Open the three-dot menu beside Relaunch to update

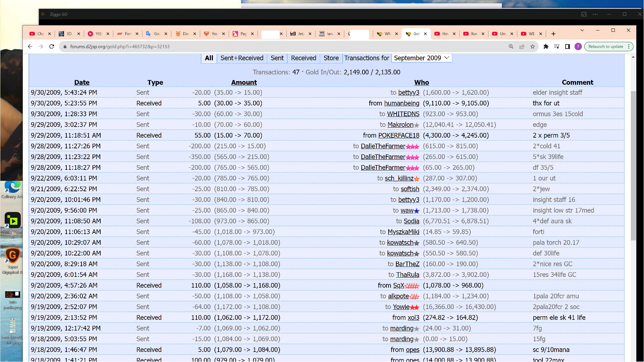(629, 46)
